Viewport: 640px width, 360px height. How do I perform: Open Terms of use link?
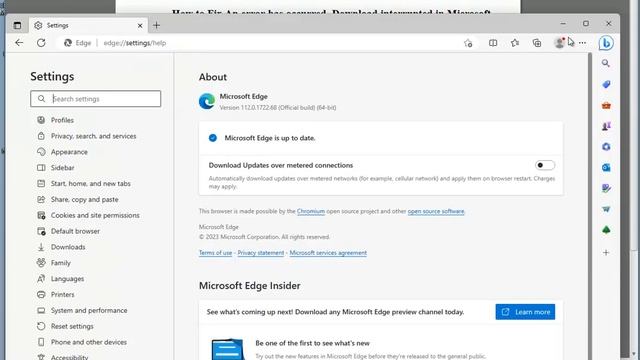tap(215, 253)
